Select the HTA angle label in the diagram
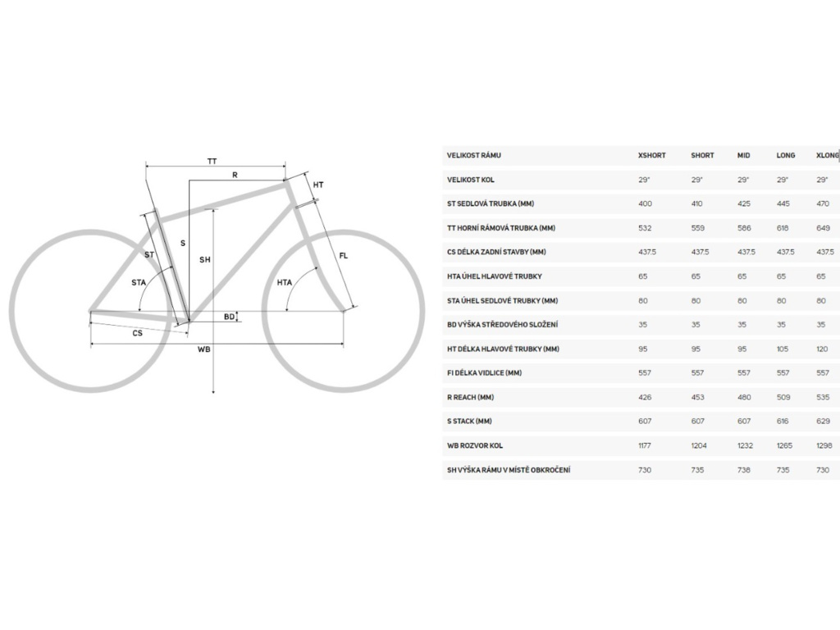 pos(284,283)
